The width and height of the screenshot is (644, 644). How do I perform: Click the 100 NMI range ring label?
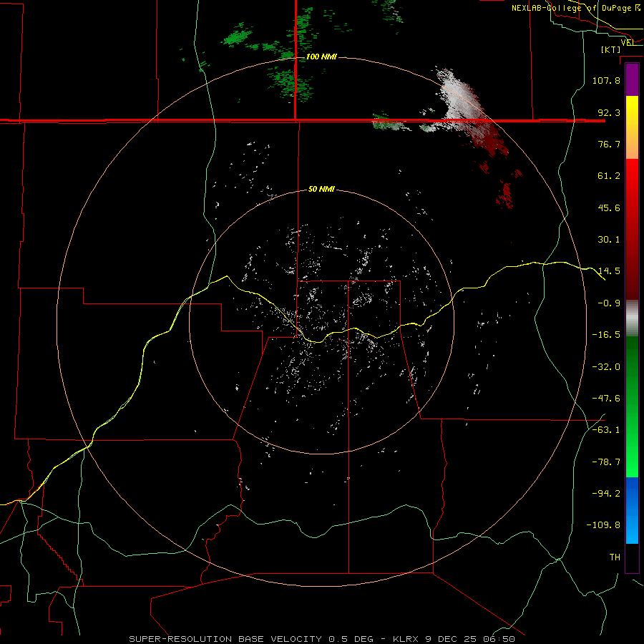click(x=321, y=57)
